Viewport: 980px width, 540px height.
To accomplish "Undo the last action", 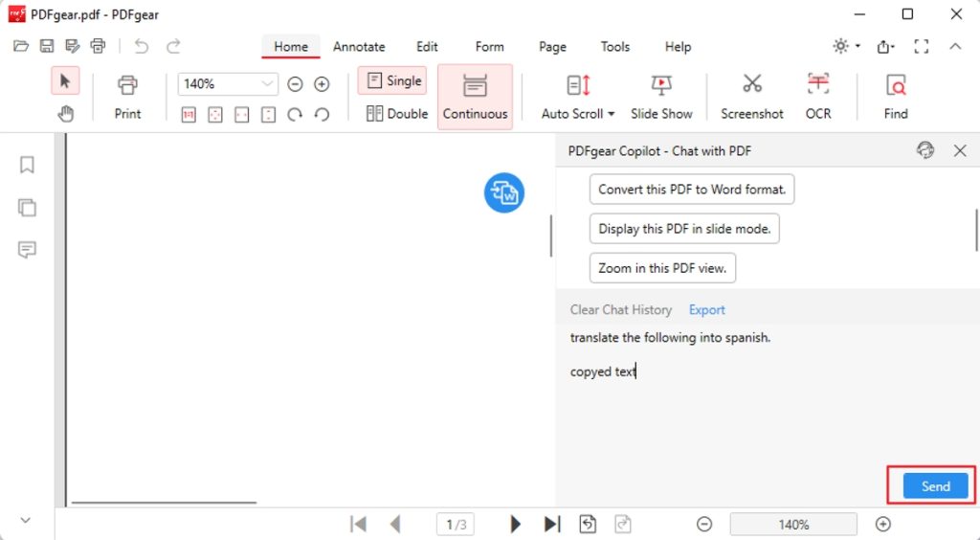I will (x=142, y=46).
